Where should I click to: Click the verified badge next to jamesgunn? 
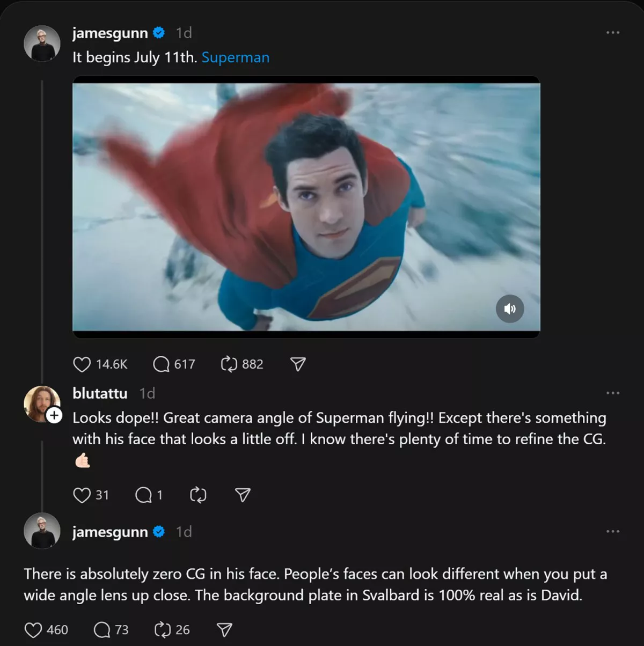tap(158, 33)
